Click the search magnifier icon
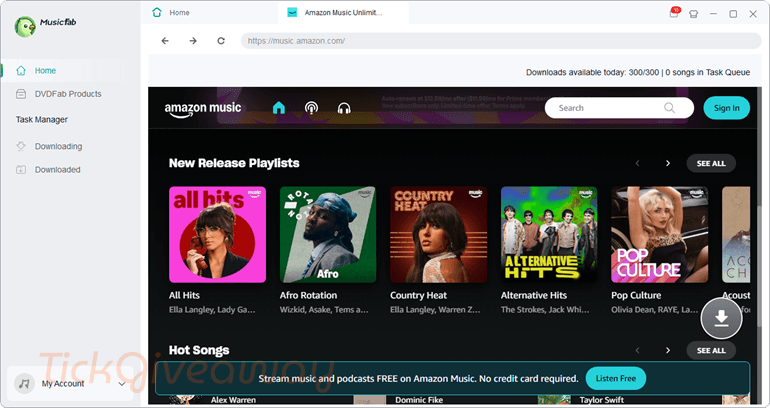The height and width of the screenshot is (408, 770). 669,108
